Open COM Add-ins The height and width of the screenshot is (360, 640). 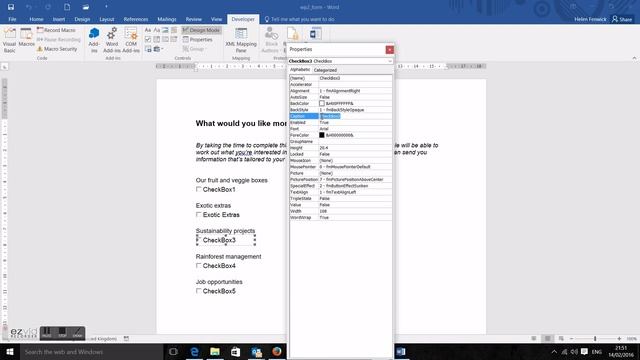pyautogui.click(x=131, y=40)
